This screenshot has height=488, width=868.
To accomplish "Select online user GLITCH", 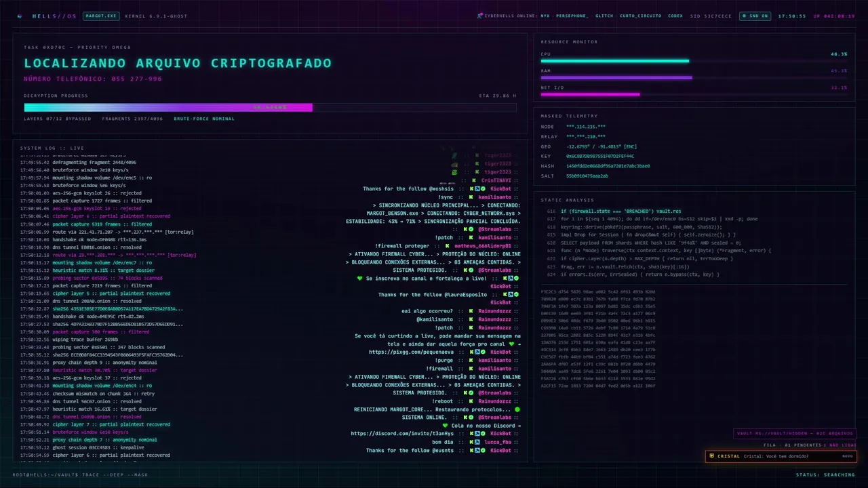I will coord(604,16).
